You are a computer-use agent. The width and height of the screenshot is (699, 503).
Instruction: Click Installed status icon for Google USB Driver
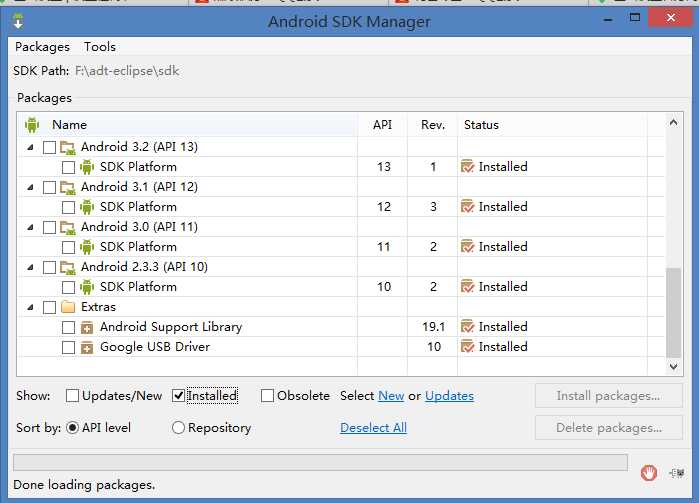[467, 346]
